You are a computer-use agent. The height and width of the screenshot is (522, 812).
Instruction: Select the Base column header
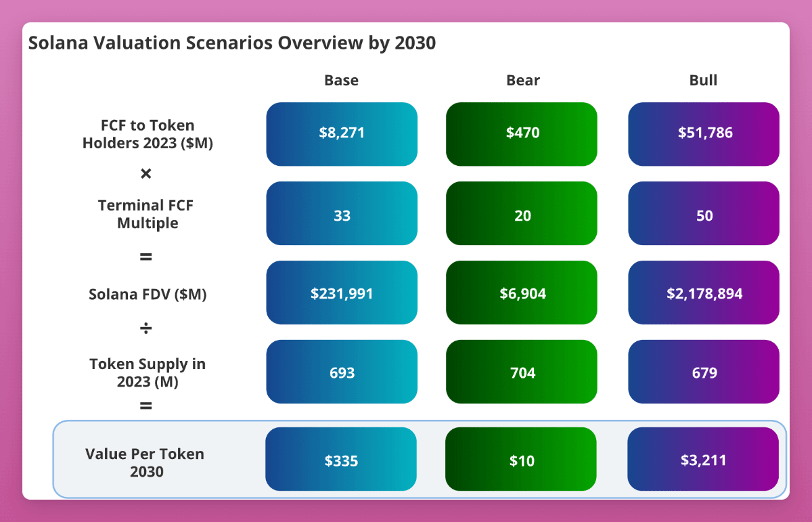(342, 81)
